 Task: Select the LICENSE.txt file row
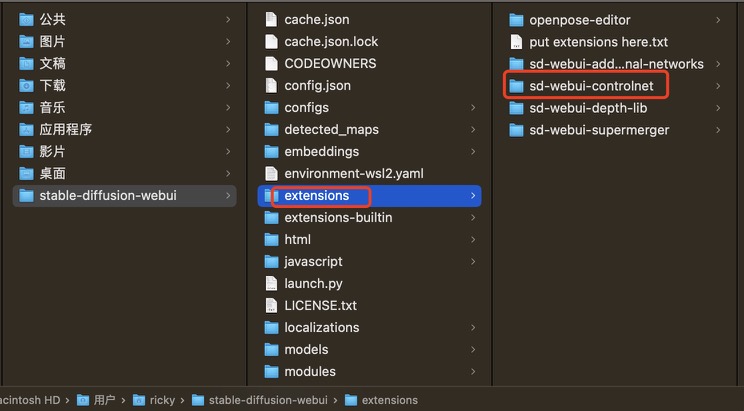pos(320,305)
